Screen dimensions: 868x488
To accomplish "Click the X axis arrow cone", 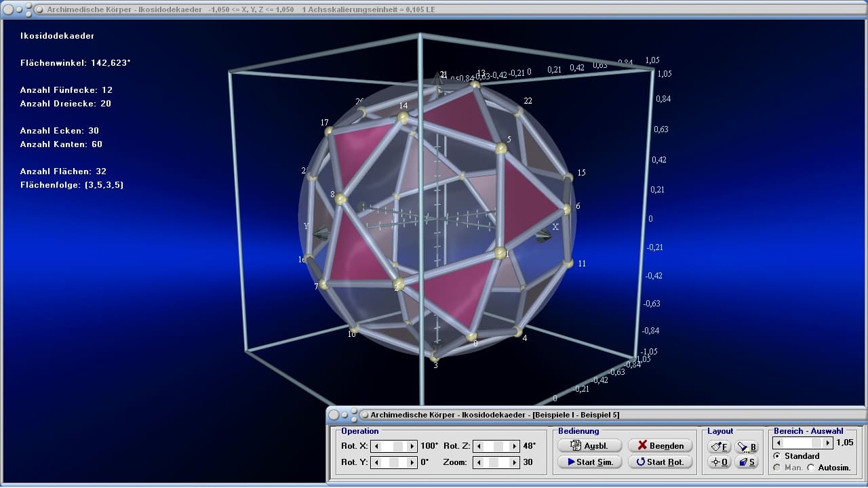I will tap(543, 236).
